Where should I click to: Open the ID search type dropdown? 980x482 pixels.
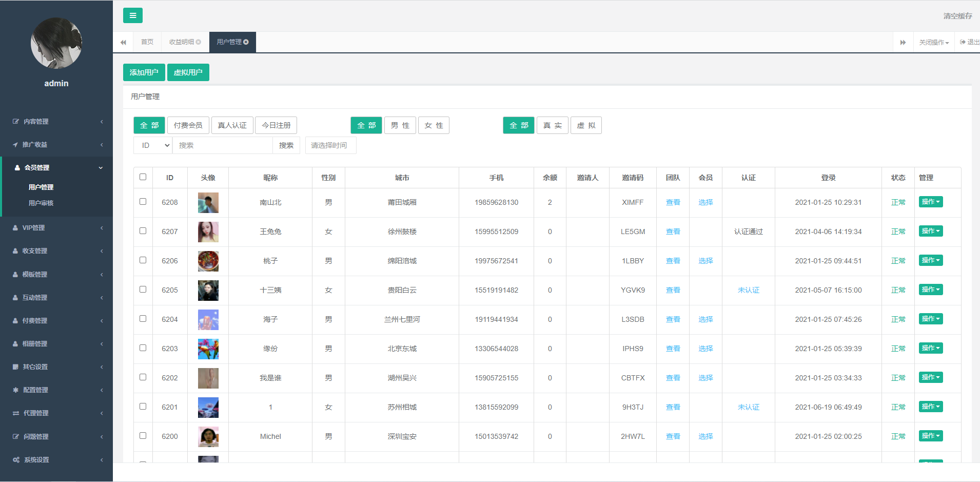coord(152,145)
